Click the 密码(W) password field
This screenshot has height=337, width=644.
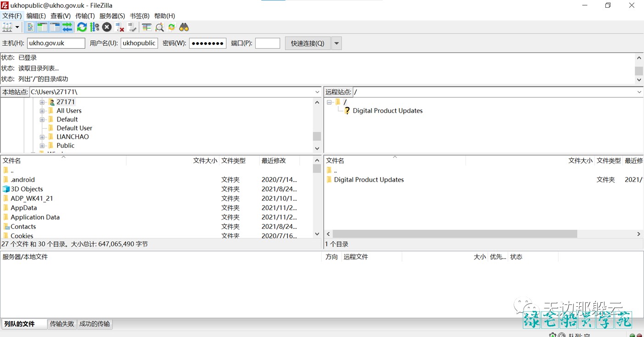coord(207,43)
